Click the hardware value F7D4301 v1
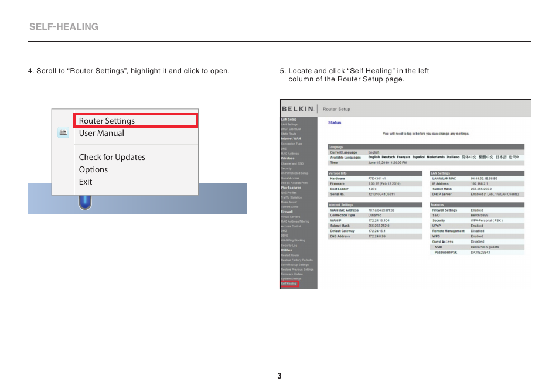Image resolution: width=559 pixels, height=392 pixels. pos(377,179)
